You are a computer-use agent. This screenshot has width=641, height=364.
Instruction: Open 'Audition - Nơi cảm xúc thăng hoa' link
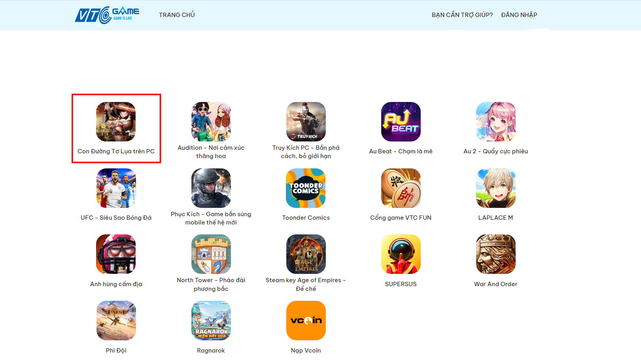(211, 152)
